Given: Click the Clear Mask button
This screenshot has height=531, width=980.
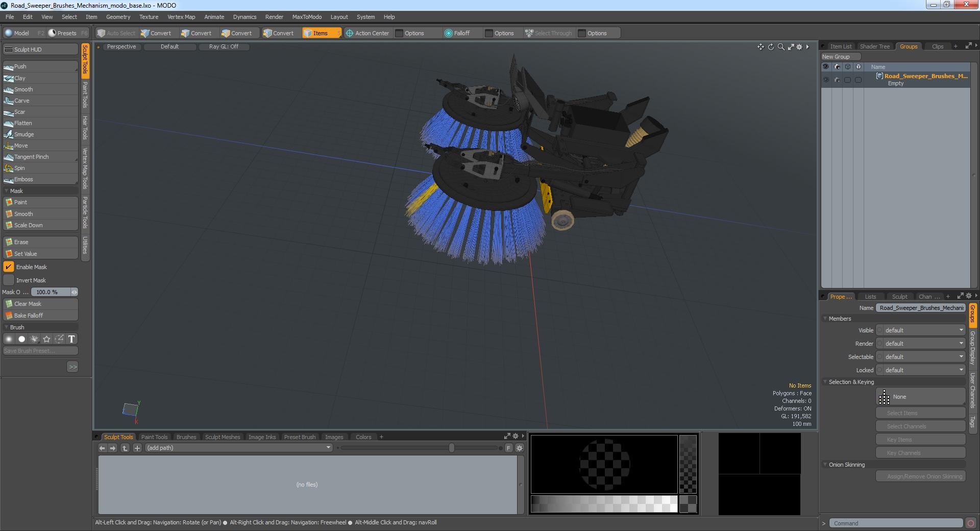Looking at the screenshot, I should 40,304.
